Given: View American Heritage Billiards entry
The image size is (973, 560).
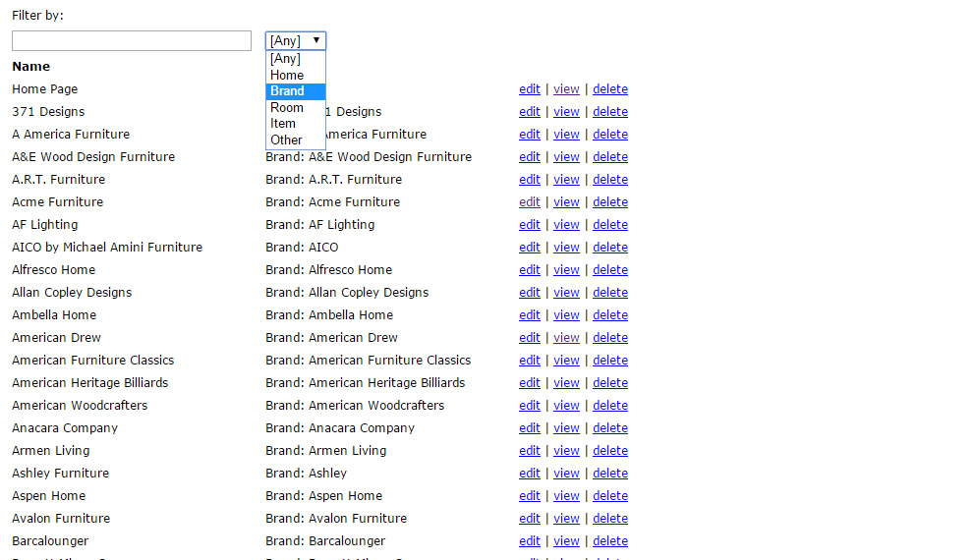Looking at the screenshot, I should point(566,383).
